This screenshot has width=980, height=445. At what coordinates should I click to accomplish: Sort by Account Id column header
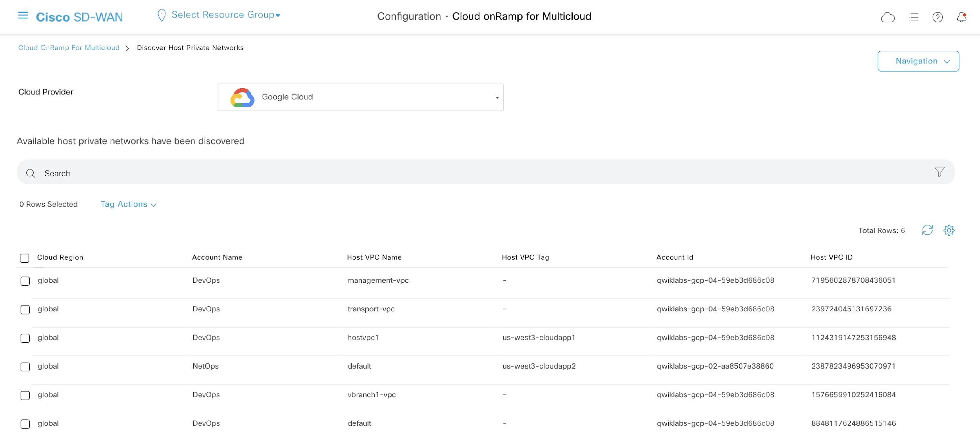pos(675,257)
